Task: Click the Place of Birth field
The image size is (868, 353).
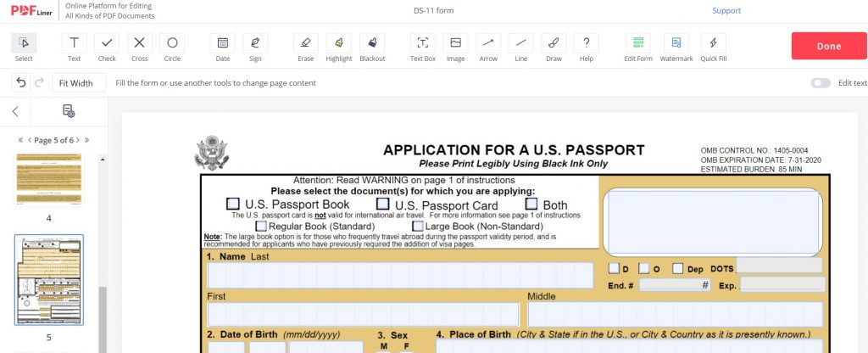Action: (630, 346)
